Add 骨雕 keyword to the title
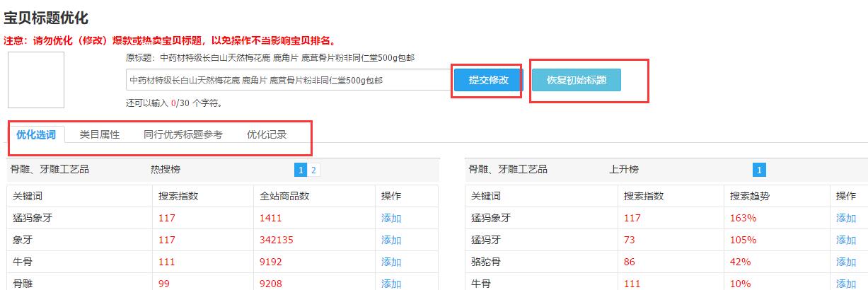Screen dimensions: 868x290 [x=391, y=284]
